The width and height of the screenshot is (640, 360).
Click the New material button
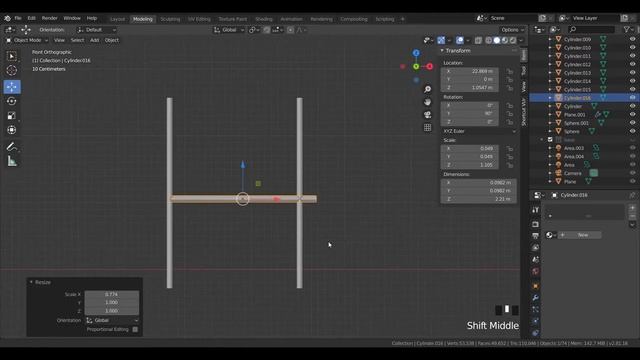tap(579, 235)
